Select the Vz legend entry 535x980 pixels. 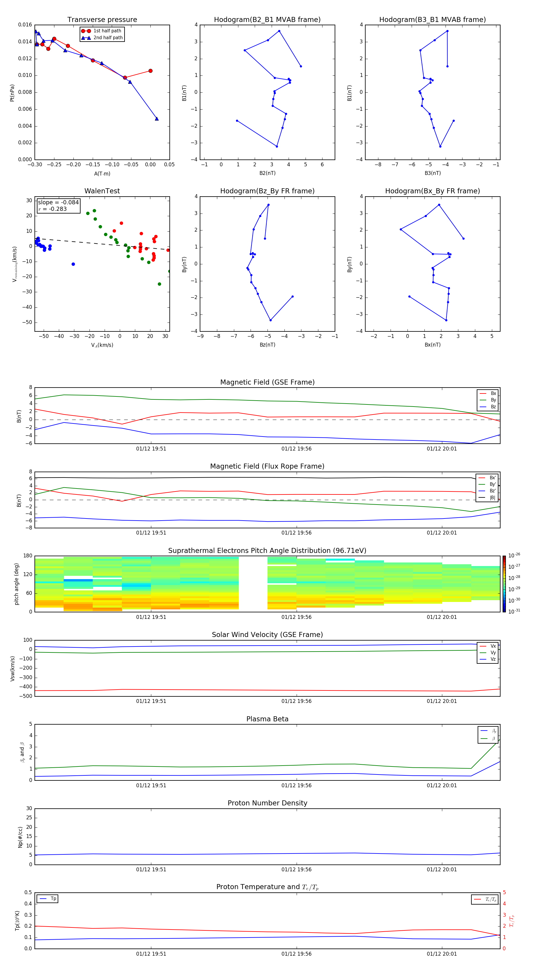pos(487,659)
